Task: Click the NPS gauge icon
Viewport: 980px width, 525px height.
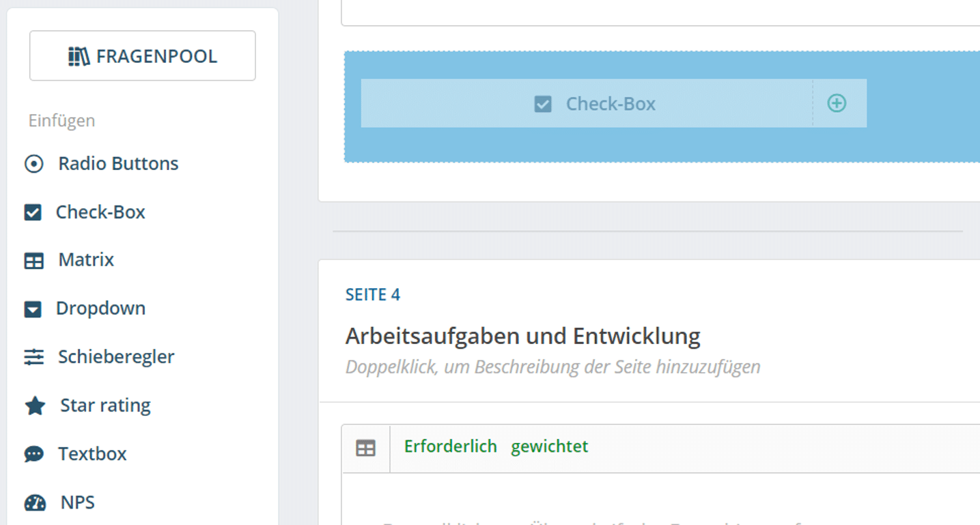Action: (35, 503)
